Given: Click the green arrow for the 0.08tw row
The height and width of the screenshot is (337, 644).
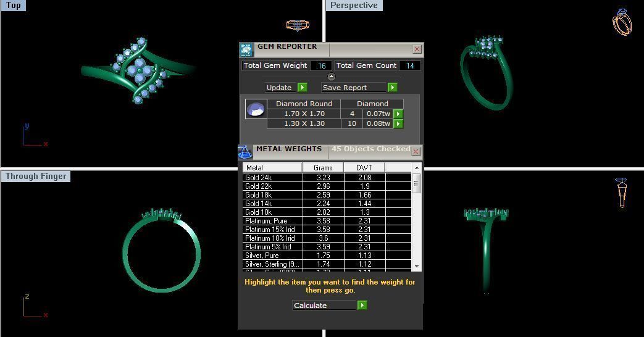Looking at the screenshot, I should pyautogui.click(x=398, y=123).
